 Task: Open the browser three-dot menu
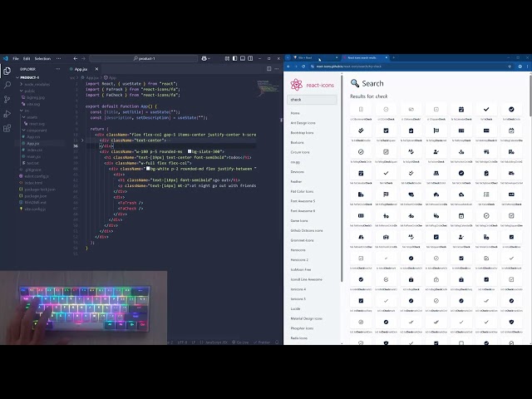(x=527, y=66)
